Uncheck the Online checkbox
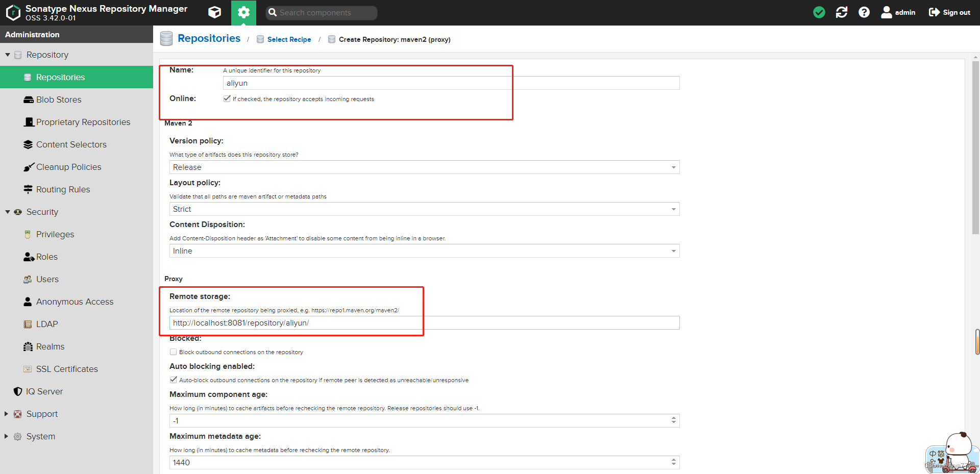This screenshot has height=474, width=980. coord(227,98)
